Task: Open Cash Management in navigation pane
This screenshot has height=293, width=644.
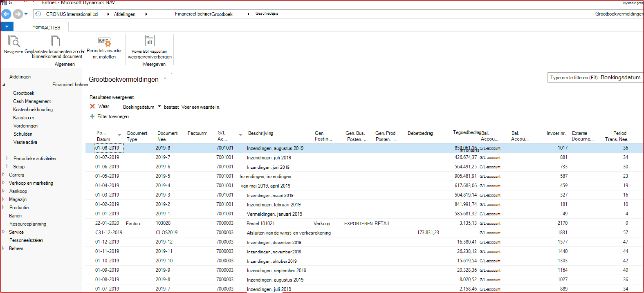Action: tap(32, 101)
